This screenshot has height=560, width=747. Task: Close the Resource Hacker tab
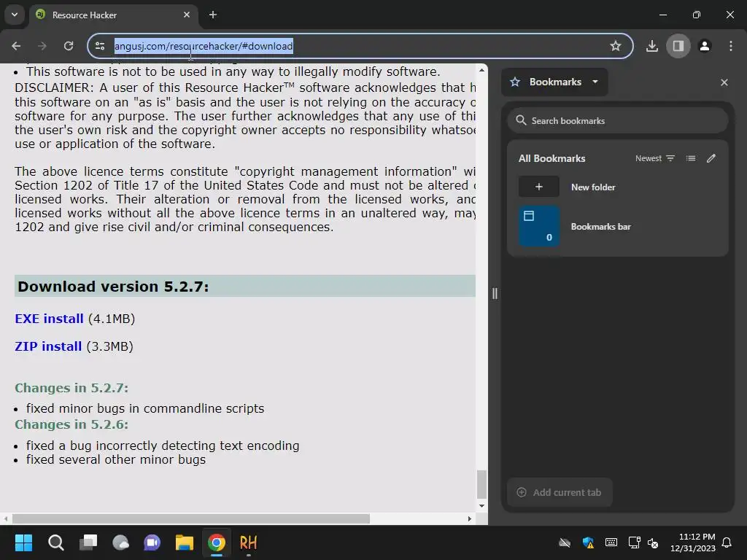point(187,15)
